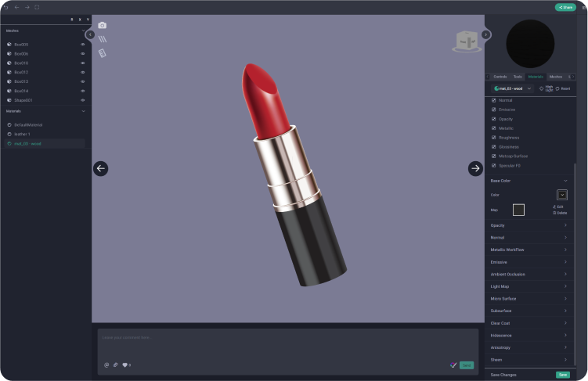Switch to the Controls tab
This screenshot has width=588, height=381.
[500, 77]
